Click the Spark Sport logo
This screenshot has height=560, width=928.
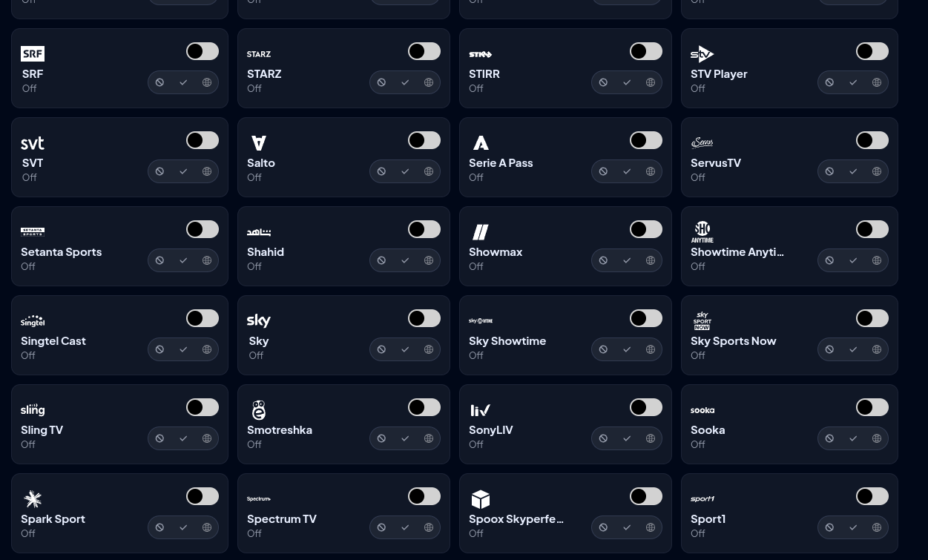(x=33, y=499)
